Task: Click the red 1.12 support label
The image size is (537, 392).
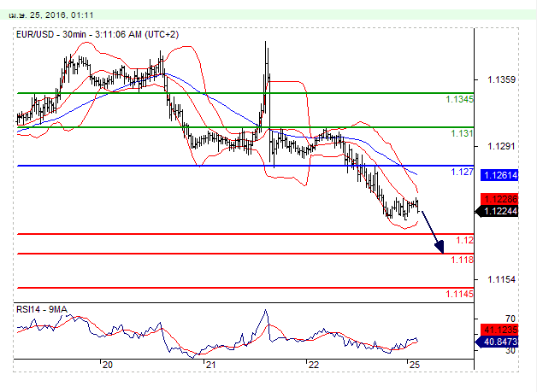Action: coord(464,240)
